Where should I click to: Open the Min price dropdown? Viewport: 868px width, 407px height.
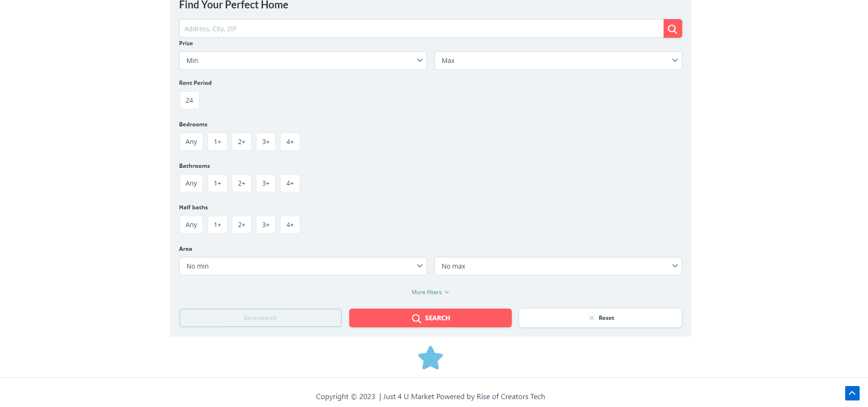pos(303,61)
